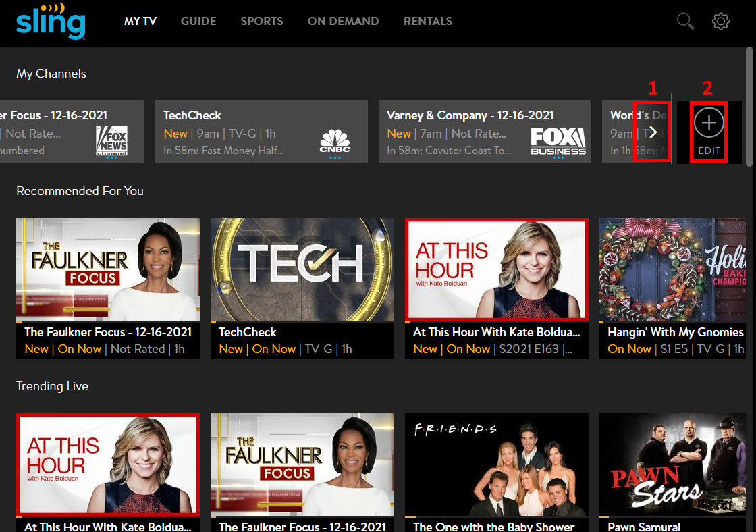Viewport: 756px width, 532px height.
Task: Open the settings gear icon
Action: [x=721, y=22]
